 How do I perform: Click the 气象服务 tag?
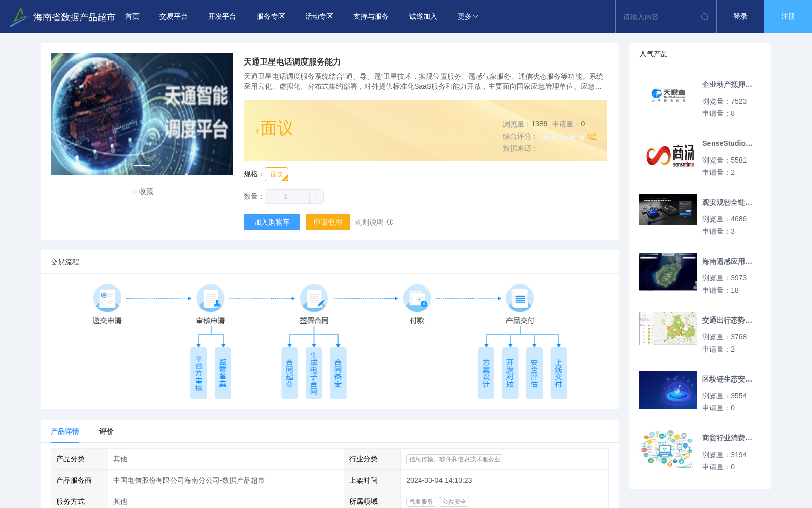421,502
